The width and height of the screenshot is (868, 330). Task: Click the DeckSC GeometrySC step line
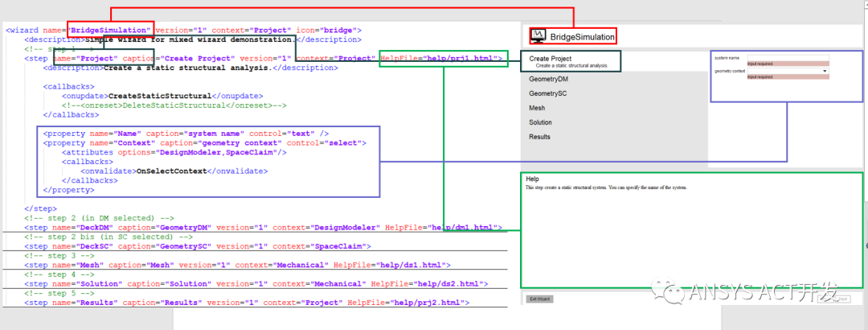(198, 246)
